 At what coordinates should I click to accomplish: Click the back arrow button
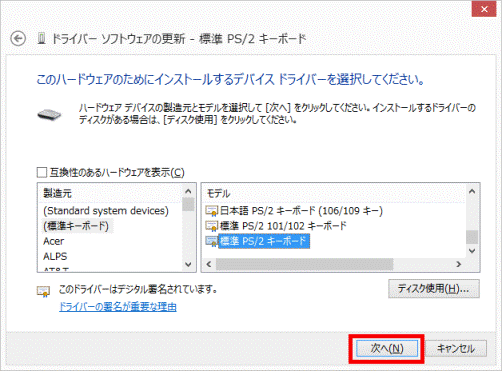[x=18, y=39]
